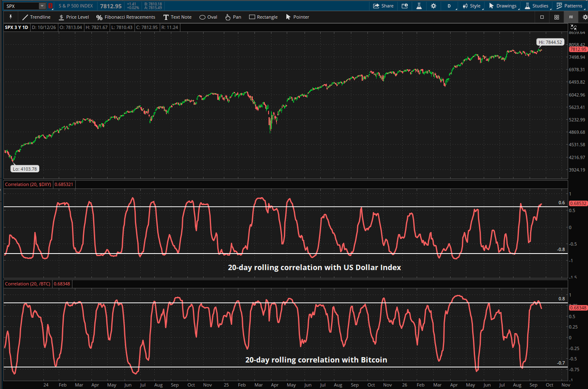This screenshot has height=389, width=588.
Task: Click the 7812.95 last price tag on axis
Action: pos(578,50)
